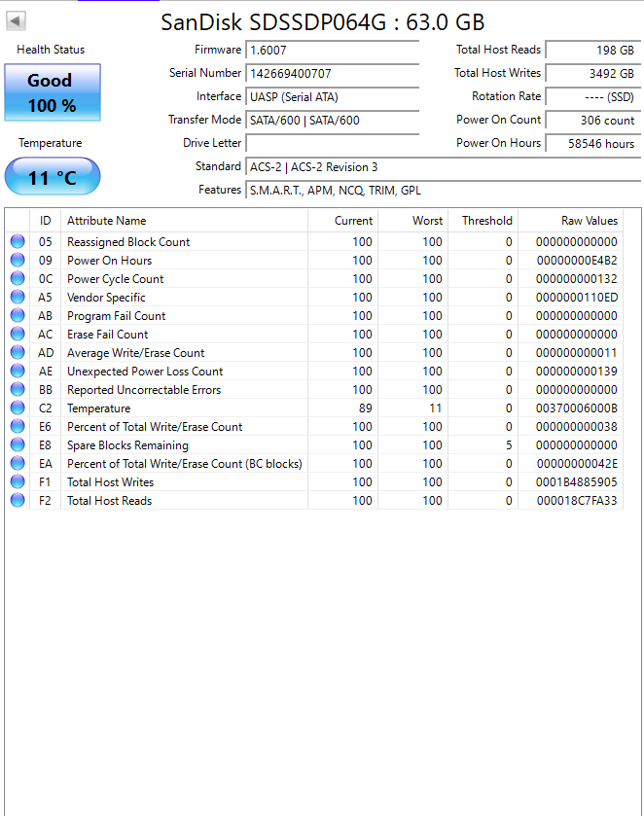The image size is (644, 816).
Task: Open the Good 100 % health status button
Action: coord(53,92)
